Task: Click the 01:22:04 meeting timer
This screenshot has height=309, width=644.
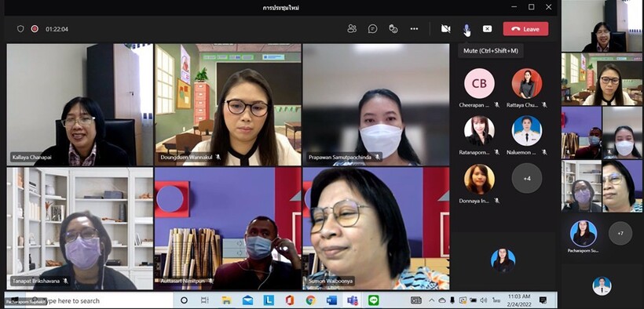Action: tap(57, 29)
